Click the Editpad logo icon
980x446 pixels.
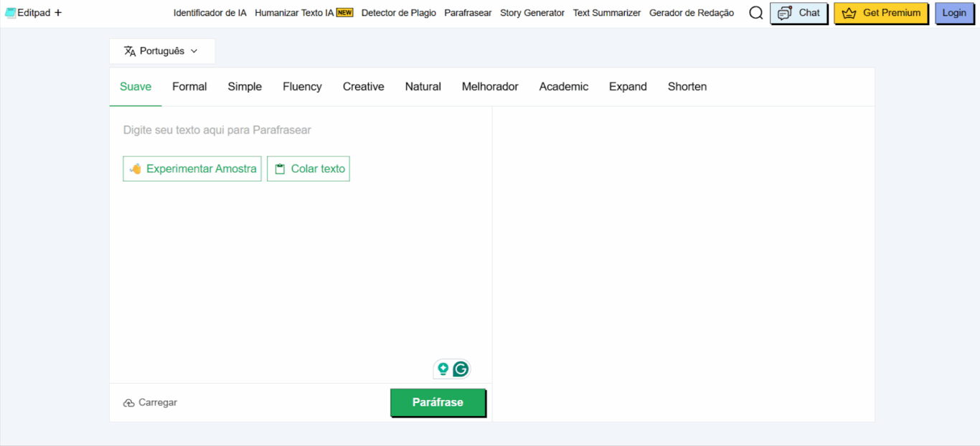pyautogui.click(x=10, y=13)
